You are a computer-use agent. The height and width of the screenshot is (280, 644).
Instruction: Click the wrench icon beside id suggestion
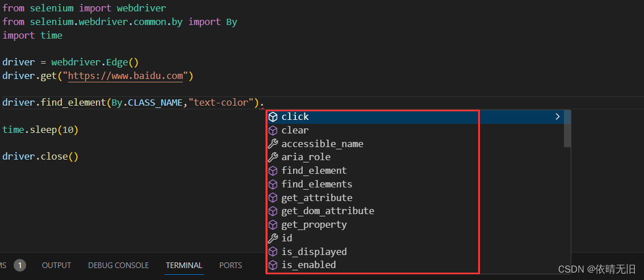(273, 238)
